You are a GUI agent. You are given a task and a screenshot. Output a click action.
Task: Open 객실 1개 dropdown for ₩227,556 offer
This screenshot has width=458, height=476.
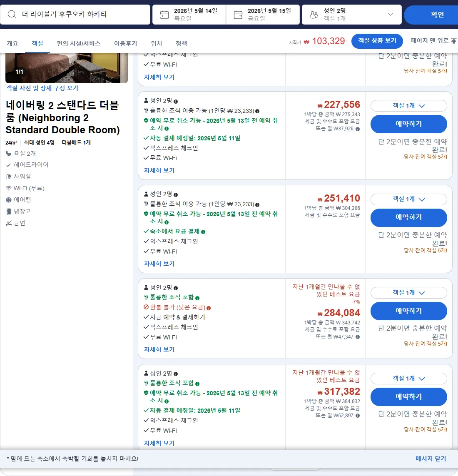point(408,106)
